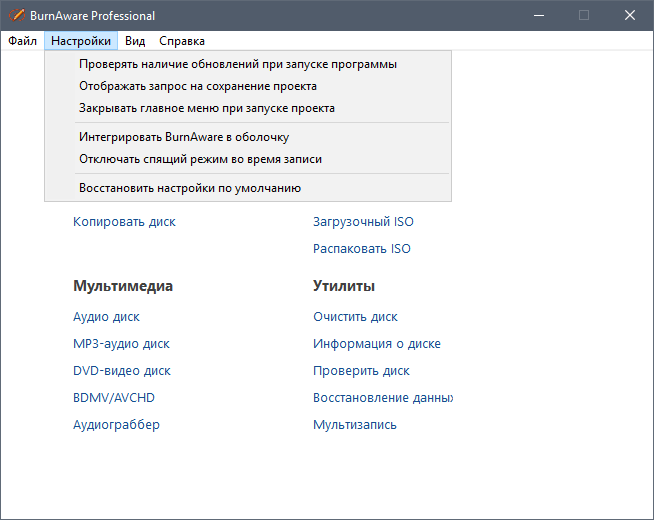Open the Копировать диск tool
This screenshot has height=520, width=654.
pyautogui.click(x=124, y=222)
